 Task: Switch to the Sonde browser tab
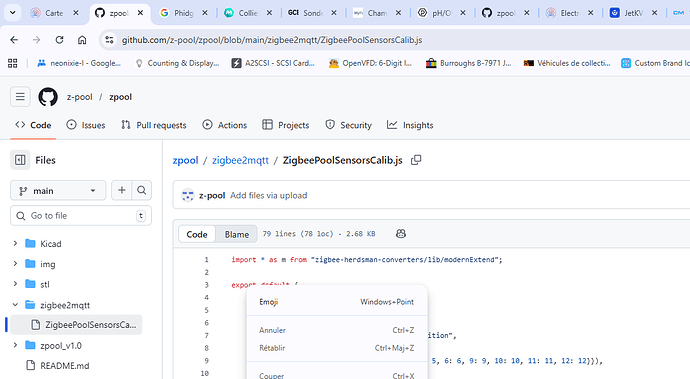click(305, 13)
